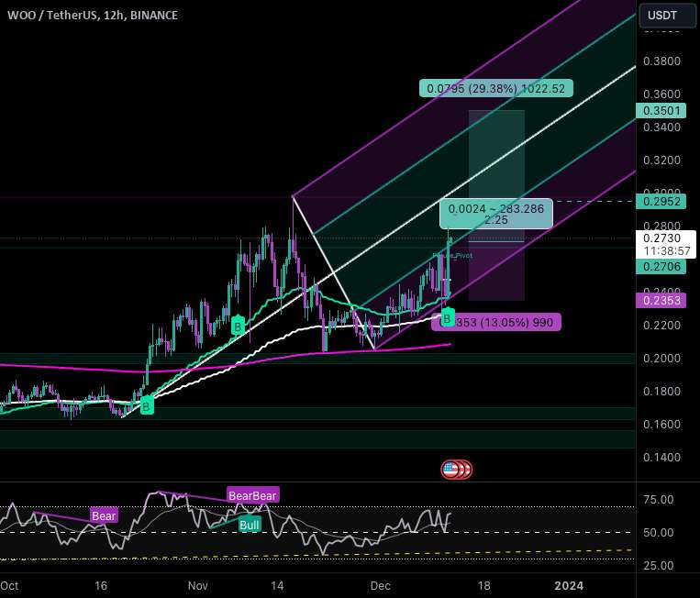The height and width of the screenshot is (598, 700).
Task: Click the 0.1600 price scale value
Action: click(x=661, y=424)
